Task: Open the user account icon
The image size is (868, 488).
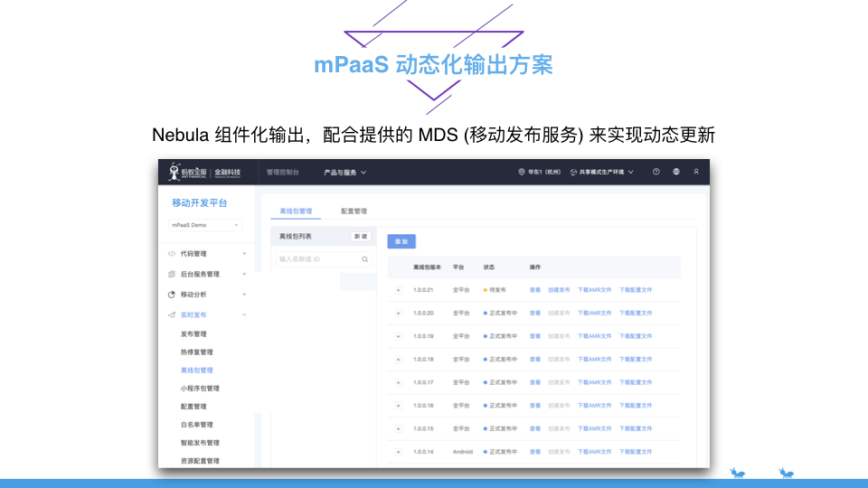Action: click(x=696, y=172)
